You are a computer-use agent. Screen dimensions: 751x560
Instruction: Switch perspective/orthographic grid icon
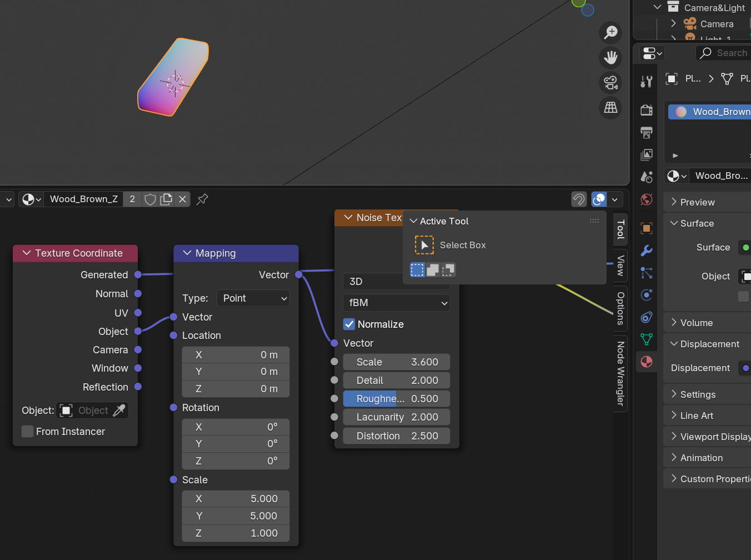pos(610,107)
